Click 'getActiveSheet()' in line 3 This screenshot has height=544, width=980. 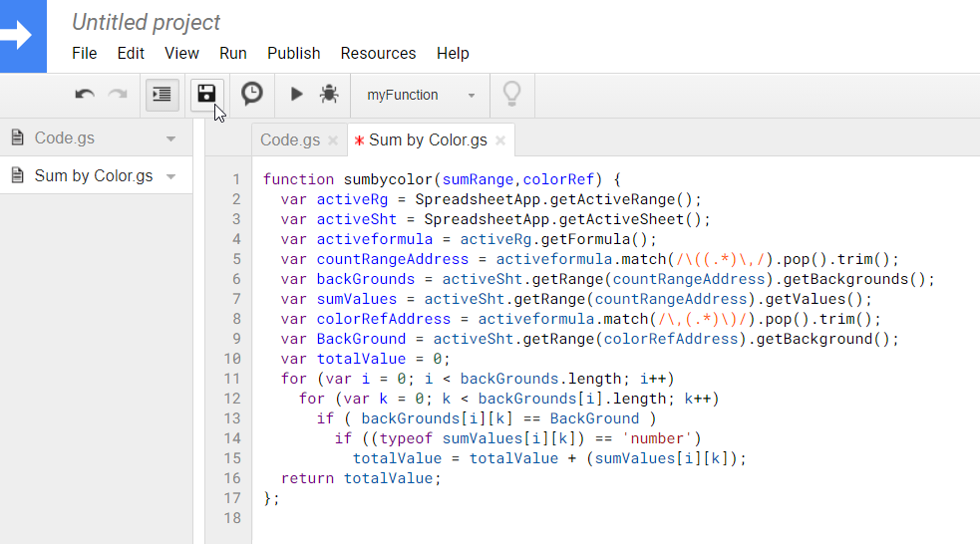tap(630, 219)
